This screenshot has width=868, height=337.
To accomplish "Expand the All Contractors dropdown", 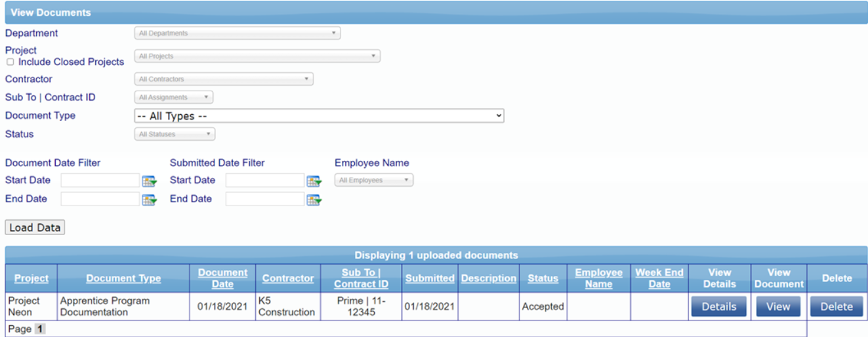I will tap(223, 79).
